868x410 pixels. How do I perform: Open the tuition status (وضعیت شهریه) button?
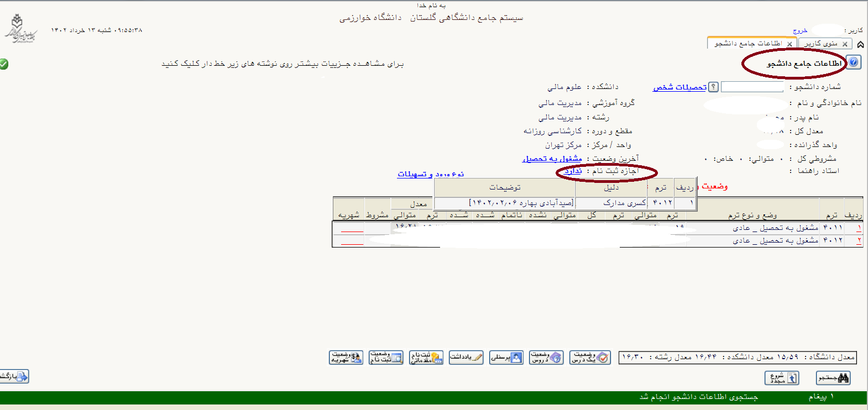346,358
